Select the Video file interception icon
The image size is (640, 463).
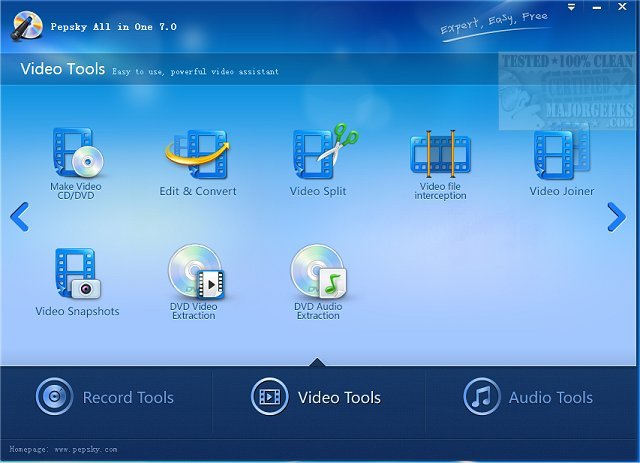[x=440, y=154]
